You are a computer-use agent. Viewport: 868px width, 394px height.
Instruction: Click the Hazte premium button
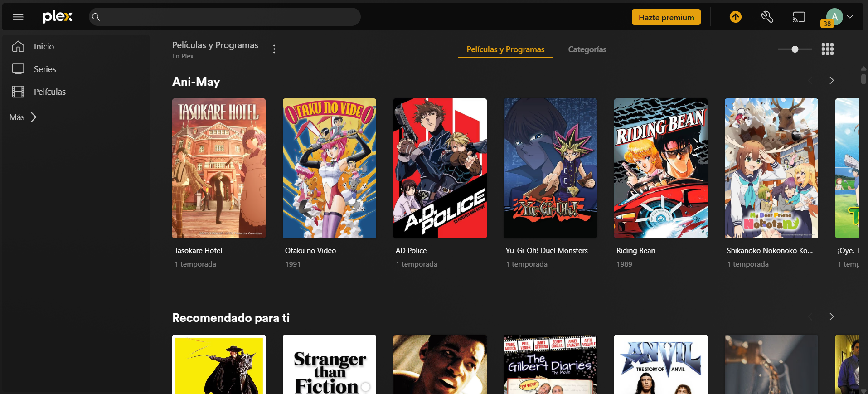tap(666, 17)
